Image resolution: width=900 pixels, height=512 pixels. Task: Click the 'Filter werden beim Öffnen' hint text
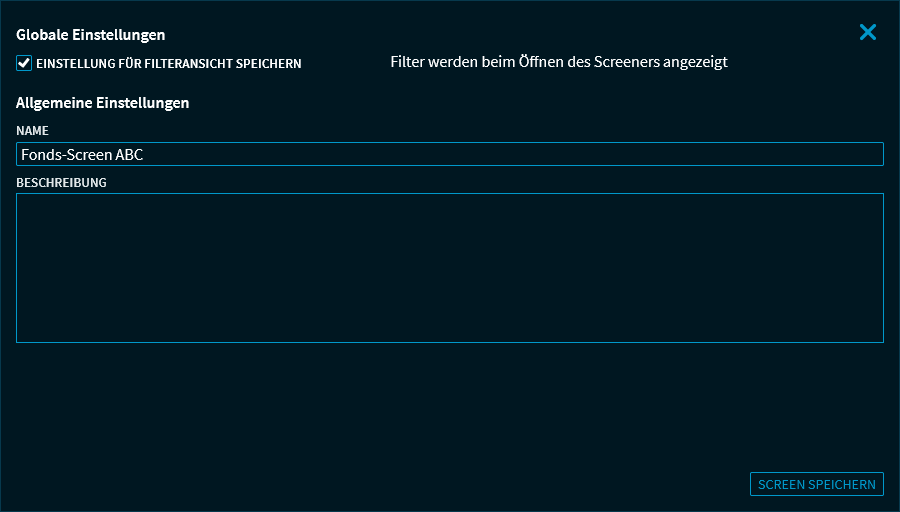click(x=558, y=62)
